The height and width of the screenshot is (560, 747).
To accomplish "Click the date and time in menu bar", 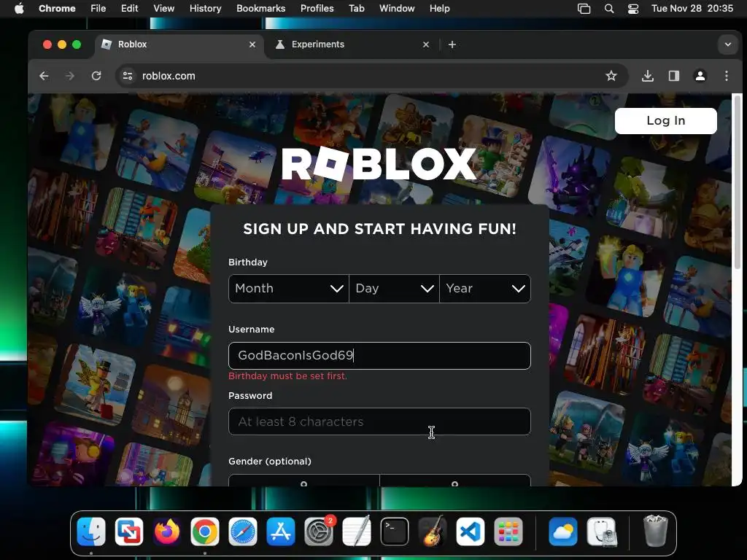I will [x=692, y=8].
